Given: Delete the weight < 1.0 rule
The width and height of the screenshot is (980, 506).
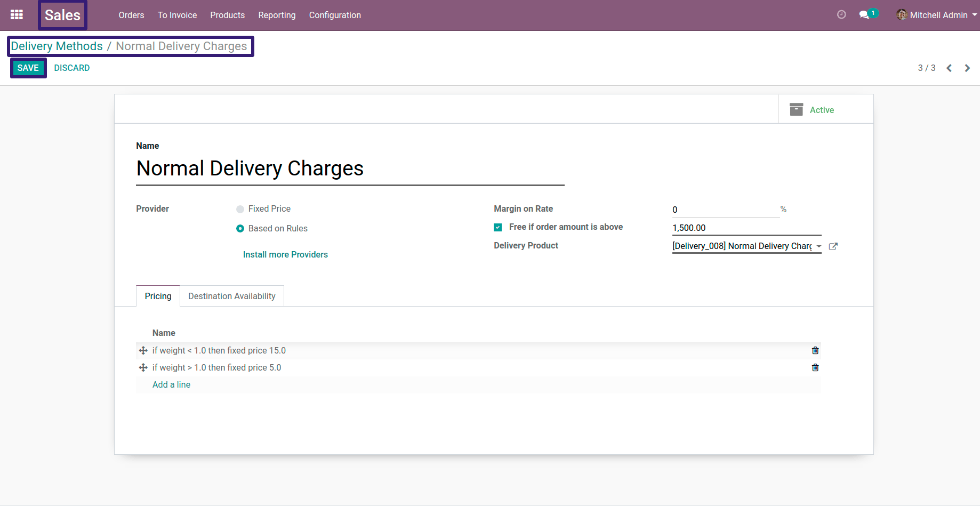Looking at the screenshot, I should tap(815, 350).
